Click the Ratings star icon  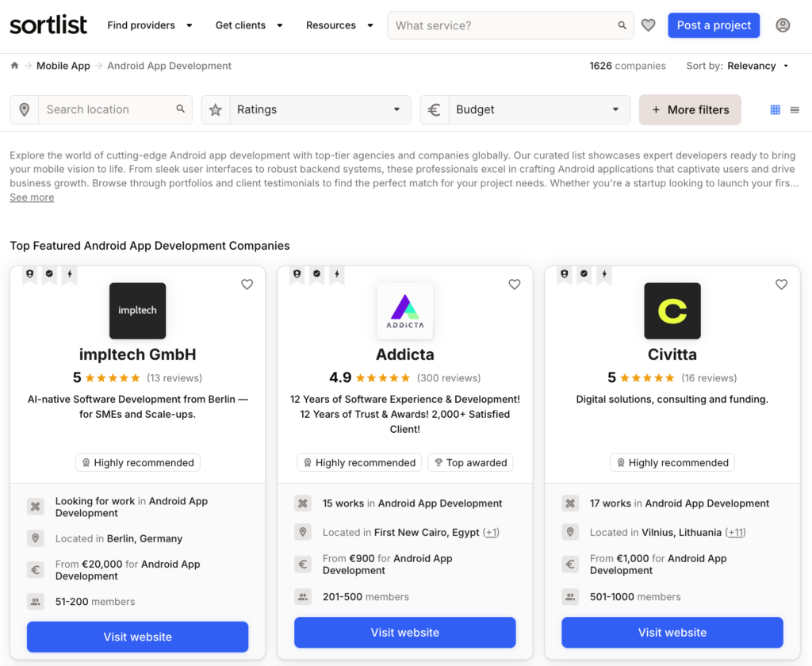click(216, 109)
